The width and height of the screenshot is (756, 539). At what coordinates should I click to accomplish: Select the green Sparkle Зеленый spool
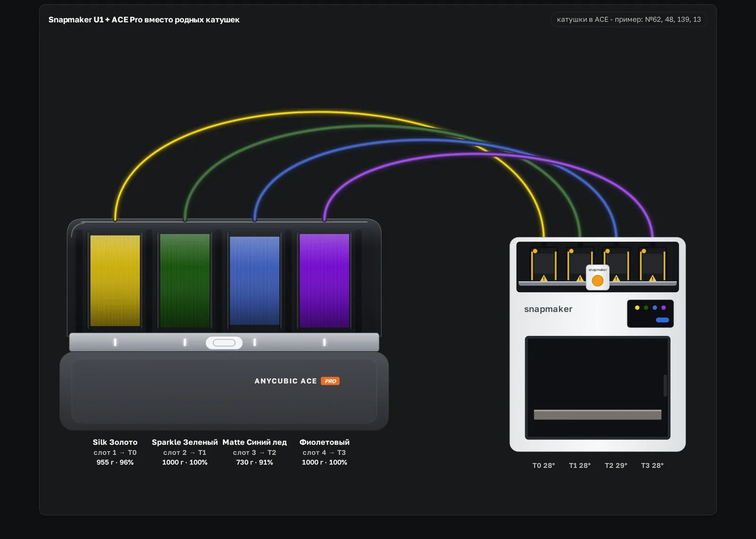point(185,281)
